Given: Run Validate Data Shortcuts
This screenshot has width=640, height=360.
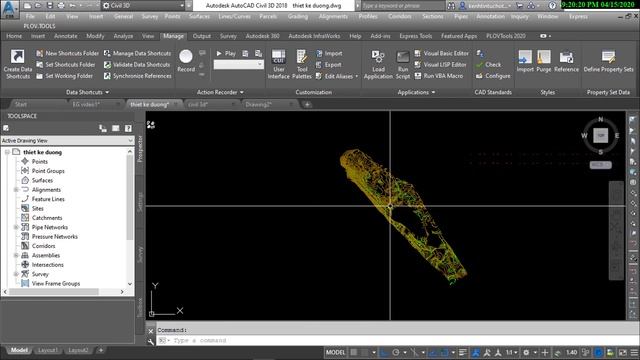Looking at the screenshot, I should pos(137,64).
